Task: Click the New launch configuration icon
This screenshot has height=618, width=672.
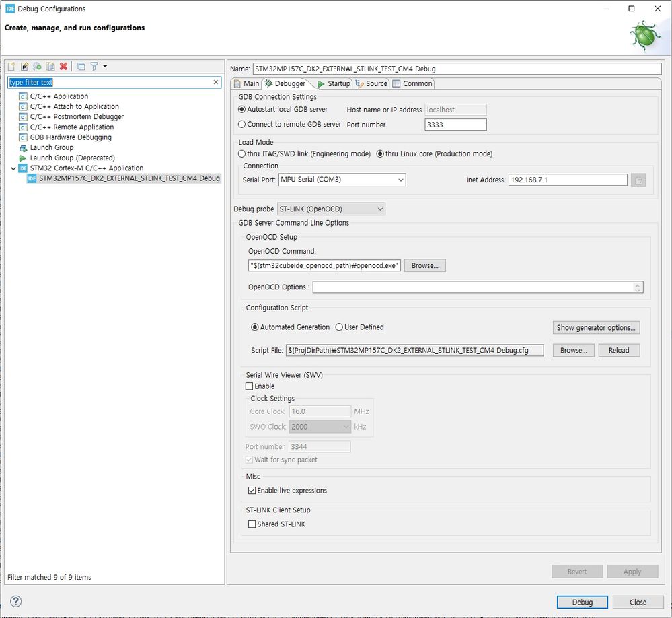Action: click(11, 66)
